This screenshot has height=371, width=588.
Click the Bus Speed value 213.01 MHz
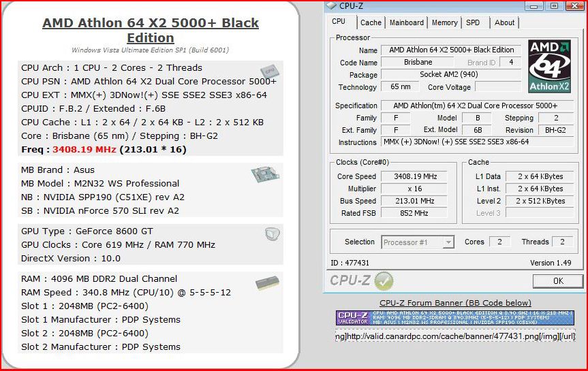point(415,201)
